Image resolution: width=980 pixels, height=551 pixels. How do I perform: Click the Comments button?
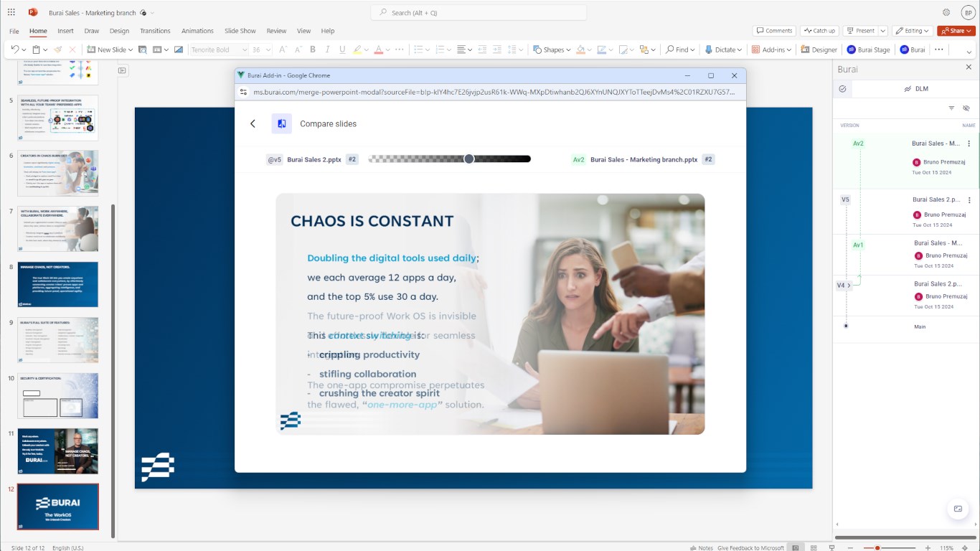tap(774, 31)
